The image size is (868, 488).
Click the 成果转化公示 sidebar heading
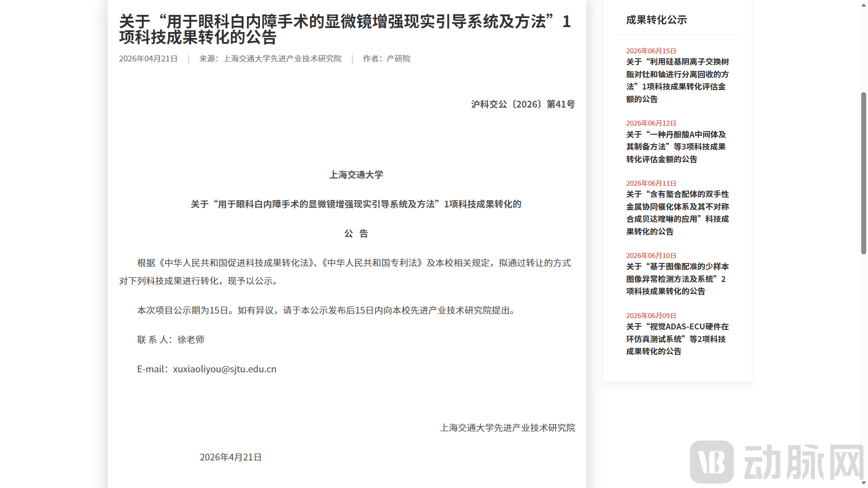tap(656, 20)
